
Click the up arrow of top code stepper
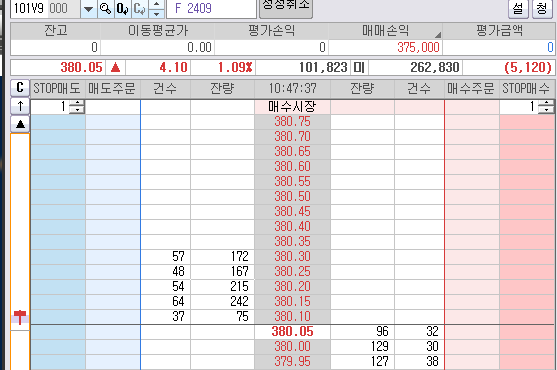click(x=156, y=4)
